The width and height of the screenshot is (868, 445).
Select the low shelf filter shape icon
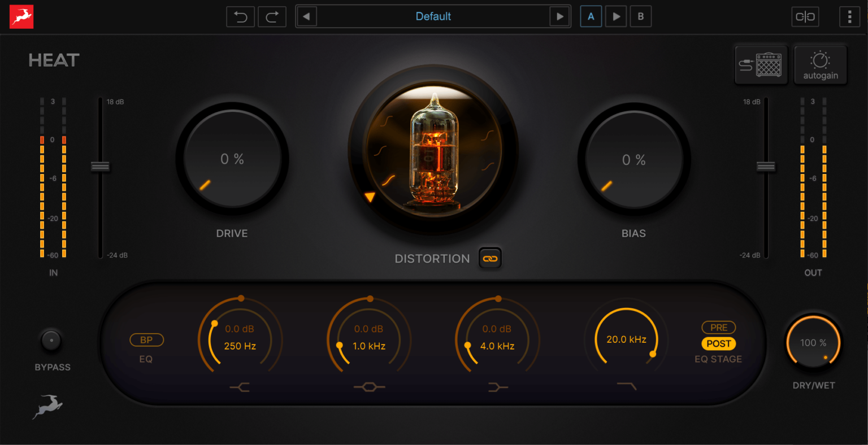click(240, 387)
